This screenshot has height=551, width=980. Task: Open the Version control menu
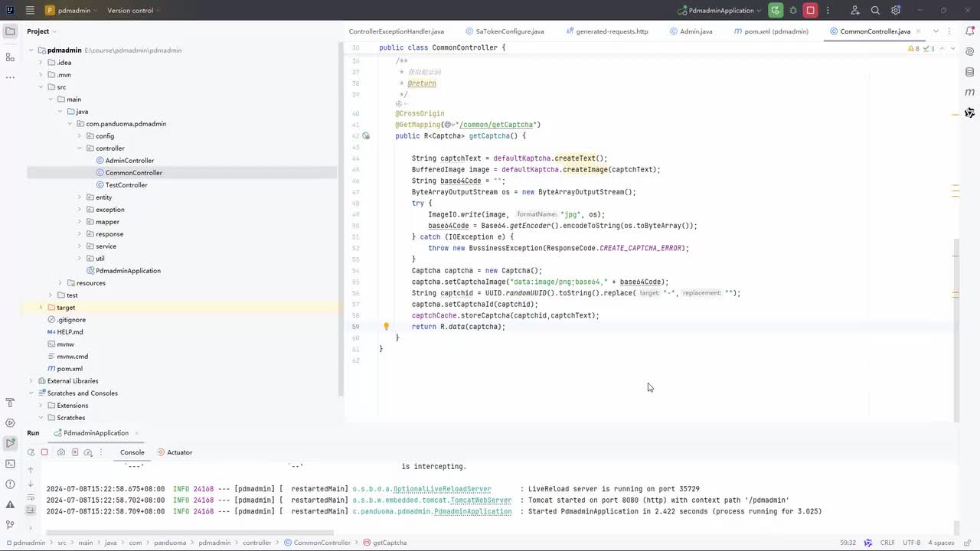click(x=130, y=11)
